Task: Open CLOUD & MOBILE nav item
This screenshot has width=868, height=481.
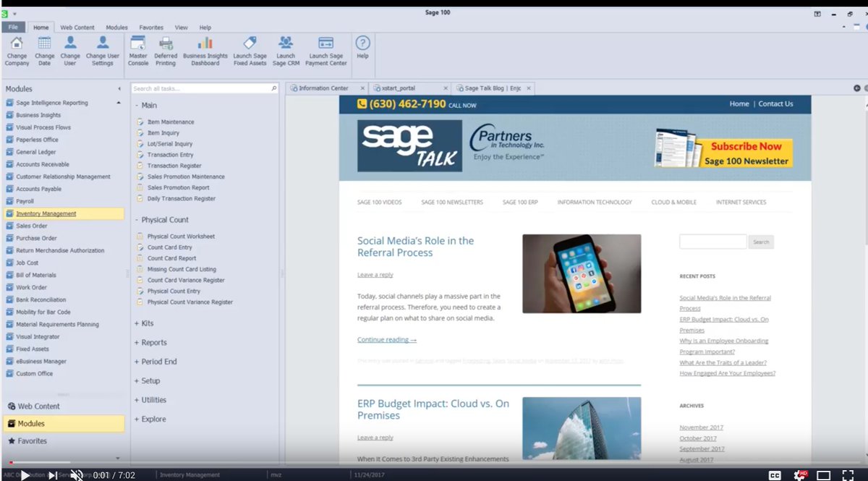Action: click(674, 203)
